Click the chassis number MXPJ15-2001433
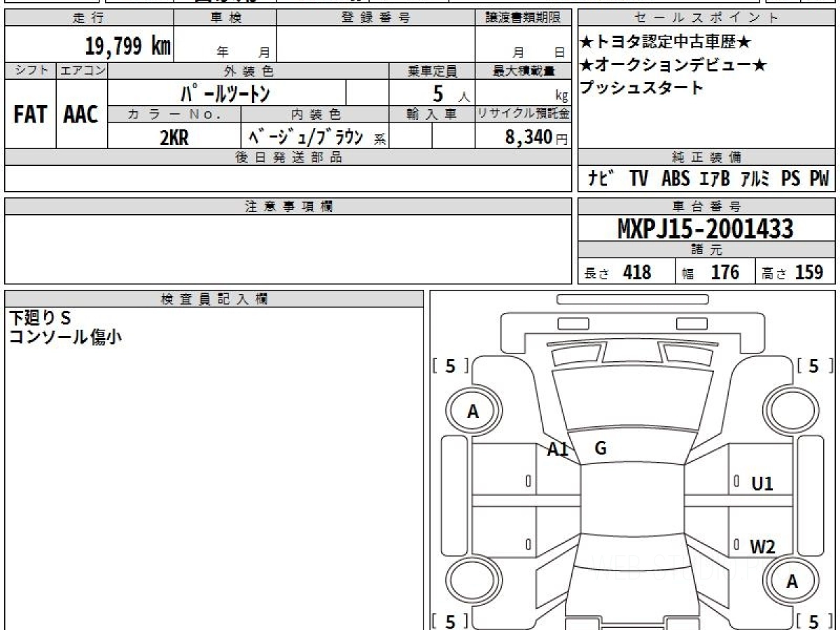The height and width of the screenshot is (630, 840). tap(706, 228)
